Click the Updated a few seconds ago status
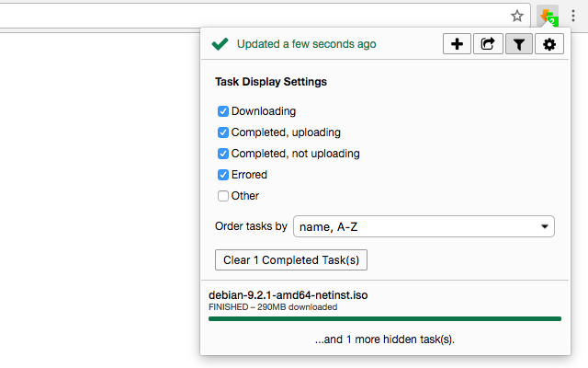The image size is (588, 368). [306, 43]
